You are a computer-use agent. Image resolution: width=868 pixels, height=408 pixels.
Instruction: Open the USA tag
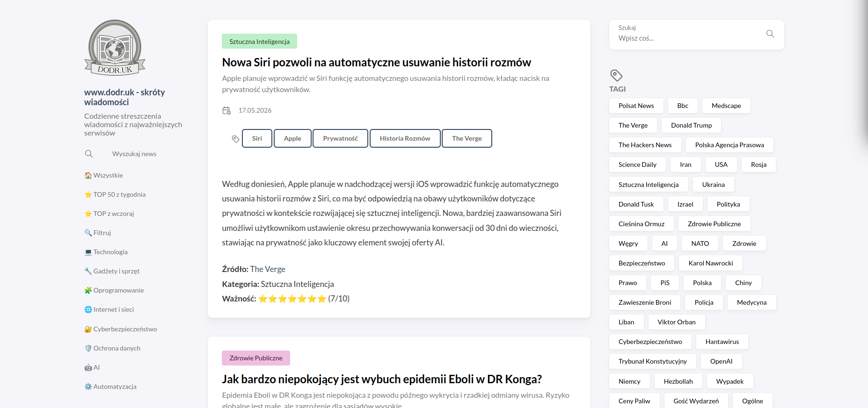point(721,165)
